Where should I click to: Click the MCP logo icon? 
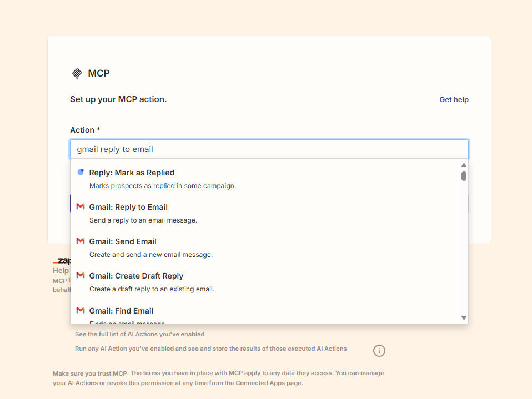pos(77,73)
